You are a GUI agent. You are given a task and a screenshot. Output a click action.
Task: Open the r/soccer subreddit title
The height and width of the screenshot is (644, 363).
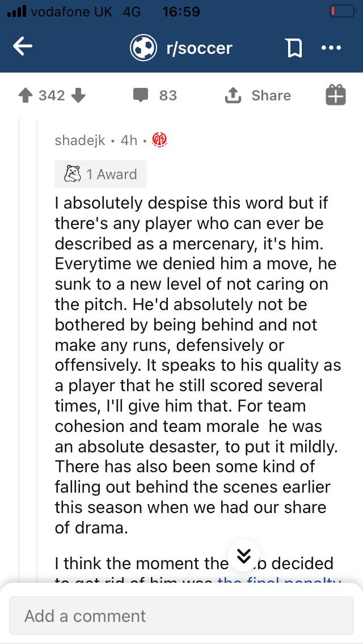pyautogui.click(x=199, y=48)
